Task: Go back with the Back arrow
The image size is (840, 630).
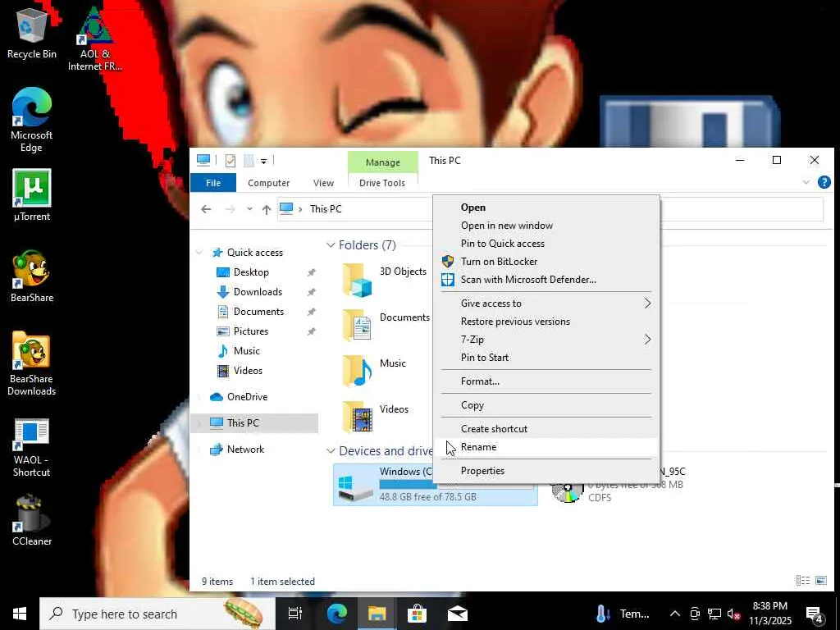Action: (206, 209)
